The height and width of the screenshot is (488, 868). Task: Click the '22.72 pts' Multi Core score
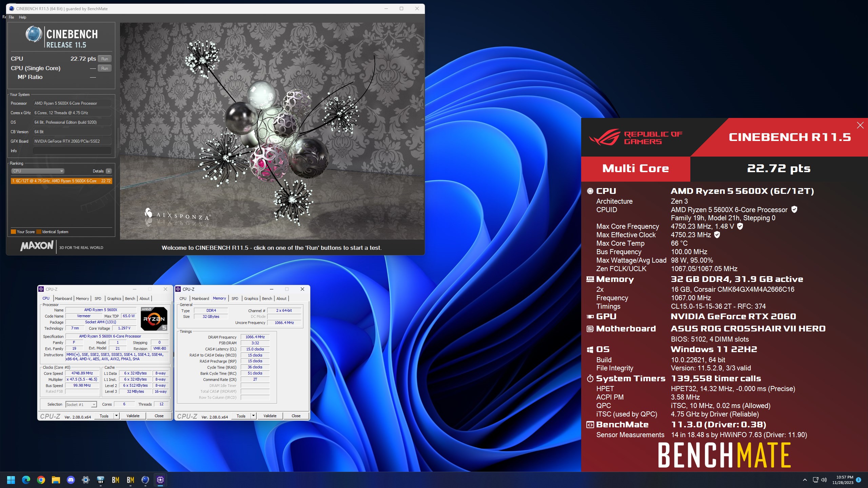point(779,168)
